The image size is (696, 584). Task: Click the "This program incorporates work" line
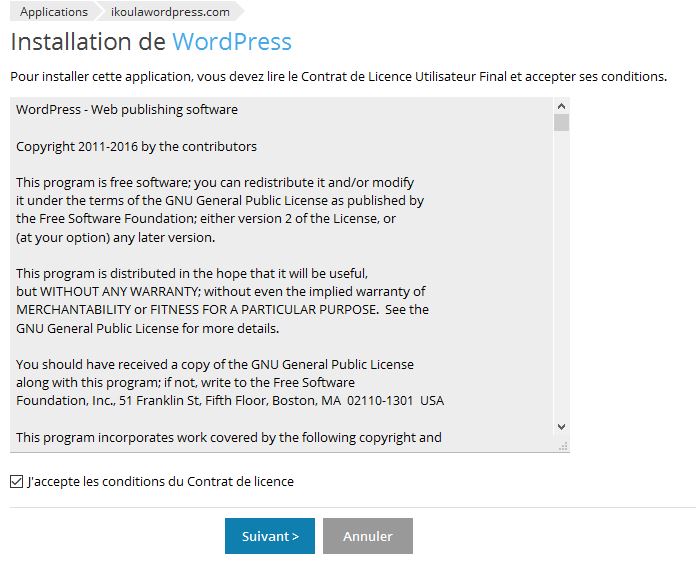[228, 437]
